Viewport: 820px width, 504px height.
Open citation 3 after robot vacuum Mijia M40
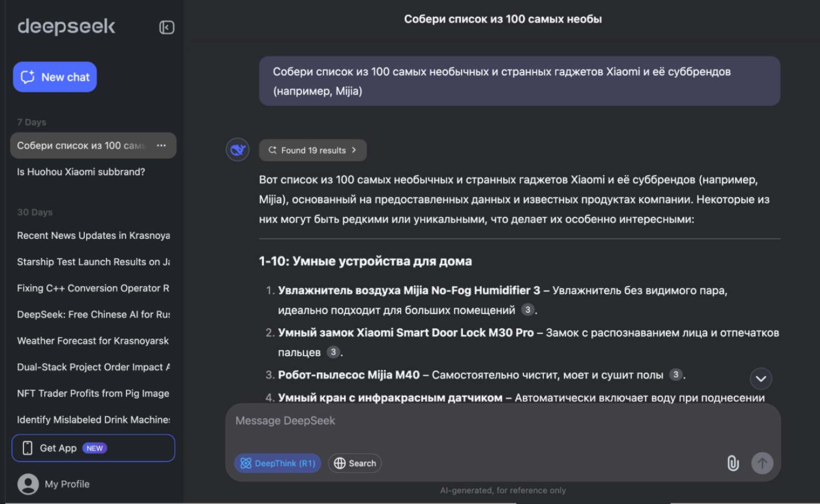pos(676,375)
